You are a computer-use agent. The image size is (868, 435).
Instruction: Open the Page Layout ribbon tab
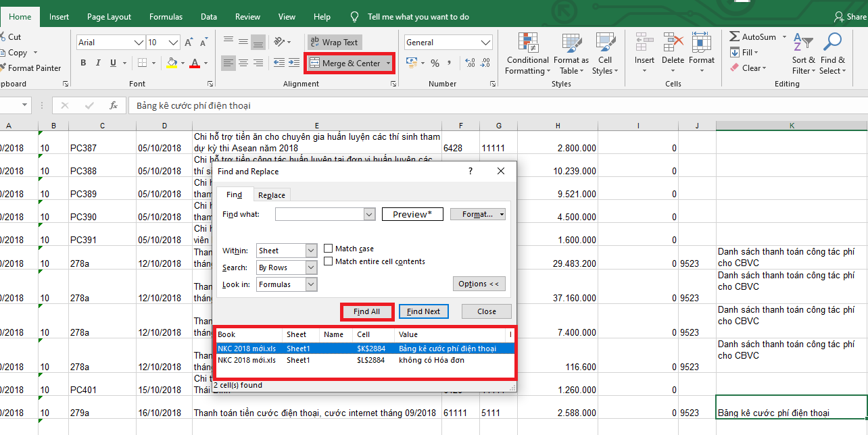click(x=109, y=17)
